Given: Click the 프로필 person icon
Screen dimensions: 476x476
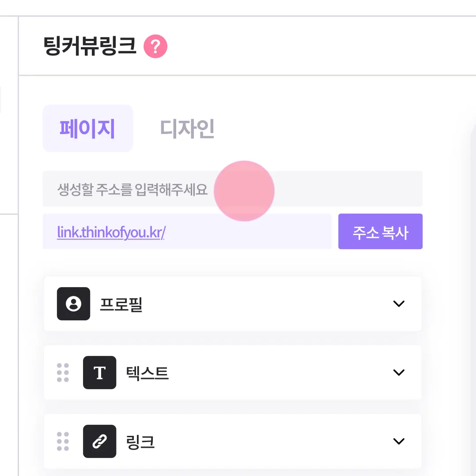Looking at the screenshot, I should 73,304.
